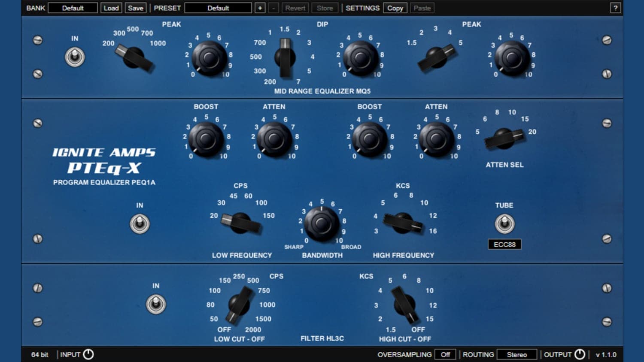Image resolution: width=644 pixels, height=362 pixels.
Task: Click the LOW FREQUENCY CPS selector knob
Action: pyautogui.click(x=241, y=223)
